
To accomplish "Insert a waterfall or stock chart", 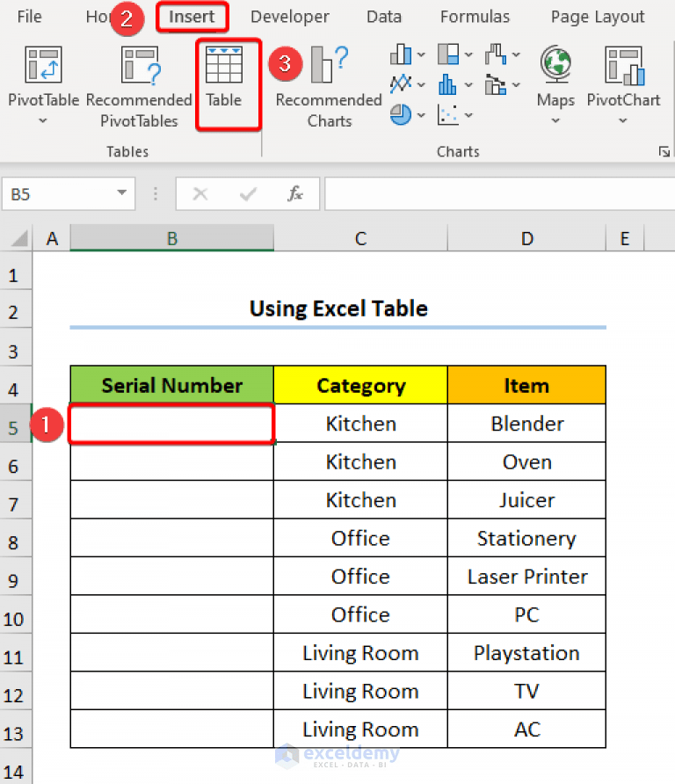I will pos(496,54).
